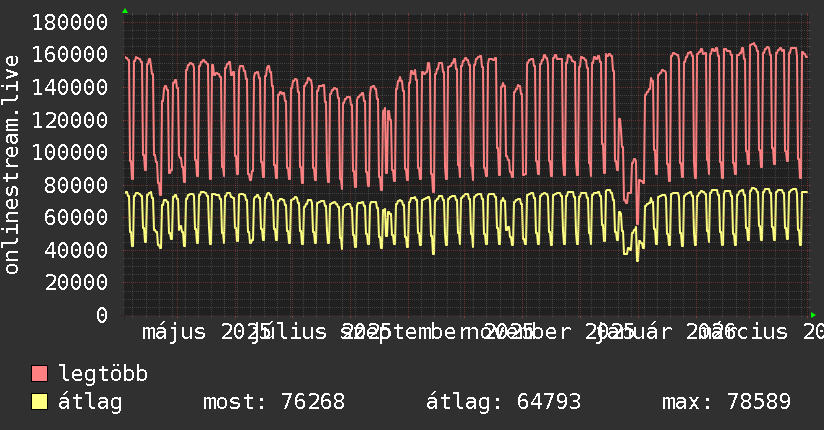This screenshot has height=430, width=824.
Task: Click the március x-axis label
Action: tap(744, 332)
